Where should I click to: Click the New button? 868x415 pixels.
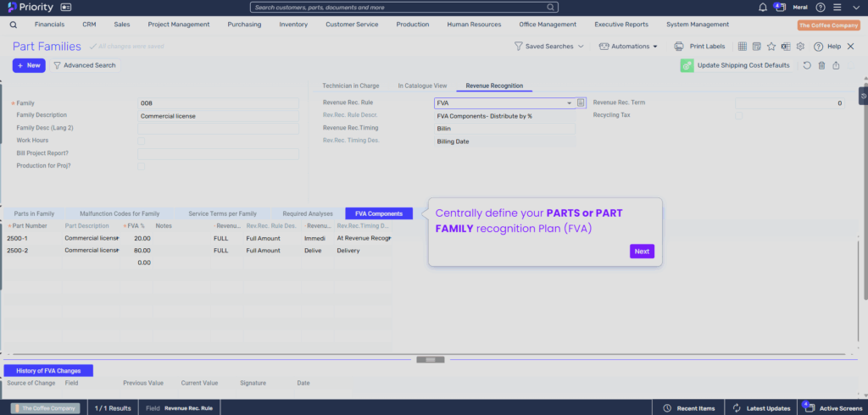(29, 65)
